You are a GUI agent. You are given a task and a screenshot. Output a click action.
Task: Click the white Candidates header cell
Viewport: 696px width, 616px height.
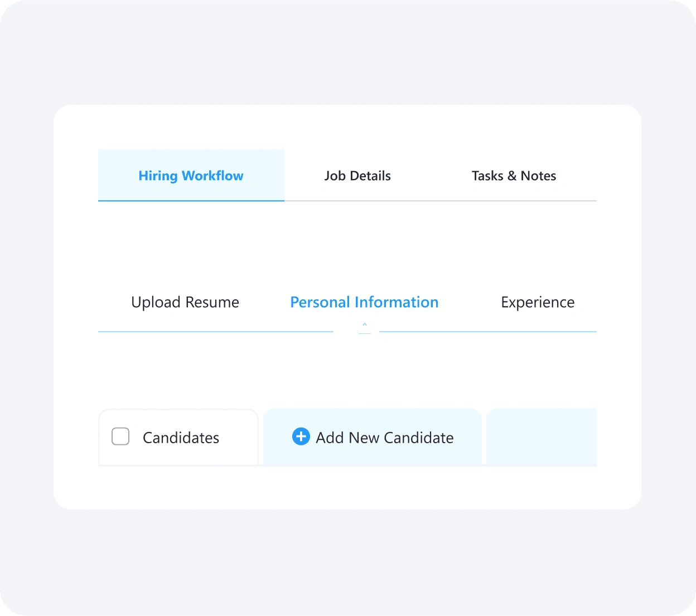click(x=178, y=437)
